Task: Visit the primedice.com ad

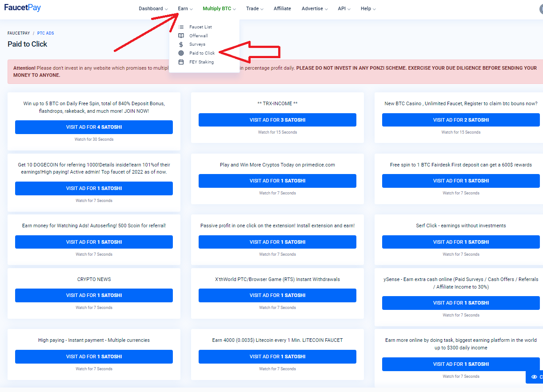Action: click(x=277, y=181)
